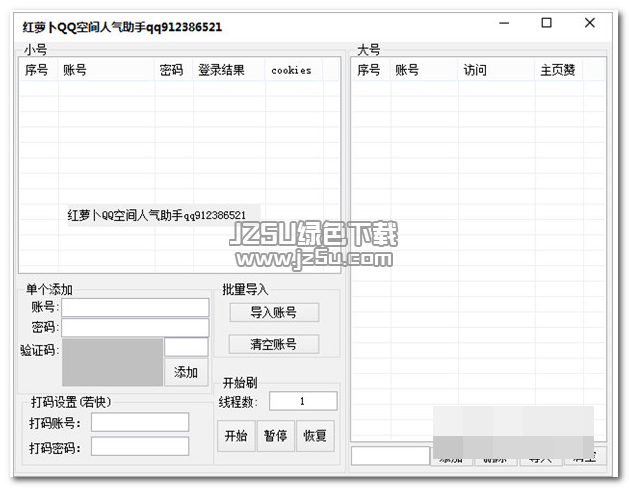Click the 账号 column header in 大号 table
This screenshot has height=488, width=629.
(424, 70)
